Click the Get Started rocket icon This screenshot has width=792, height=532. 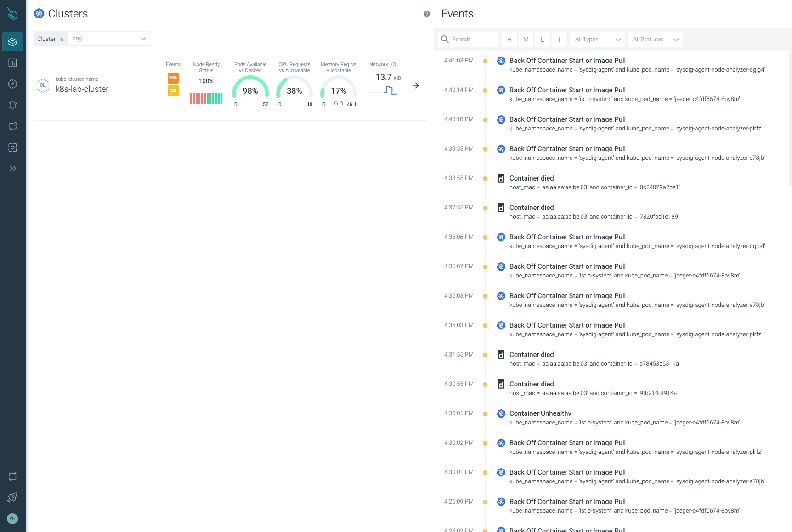pos(12,498)
